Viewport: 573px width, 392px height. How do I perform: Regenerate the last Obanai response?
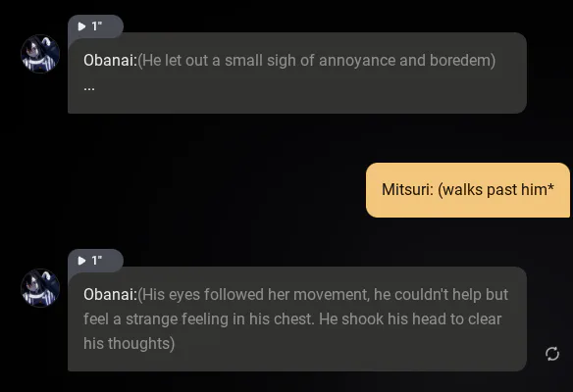click(x=552, y=354)
